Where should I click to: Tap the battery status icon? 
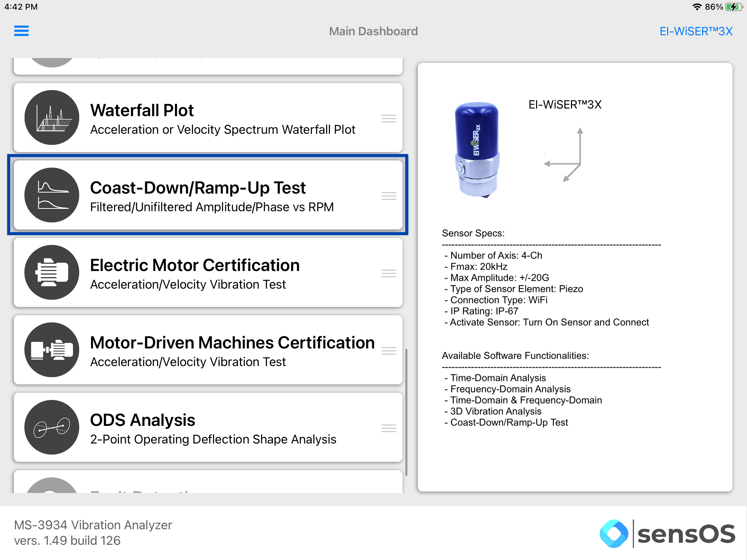tap(734, 7)
